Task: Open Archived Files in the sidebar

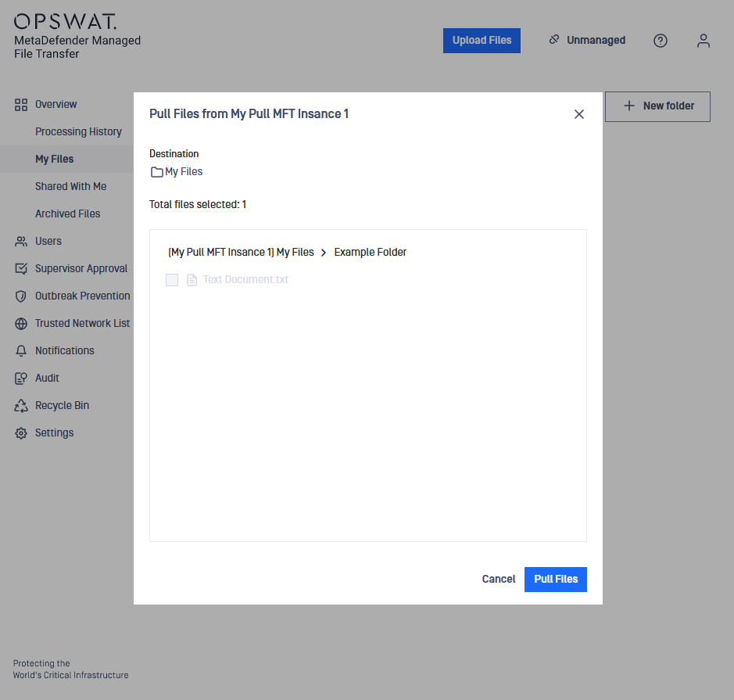Action: point(67,214)
